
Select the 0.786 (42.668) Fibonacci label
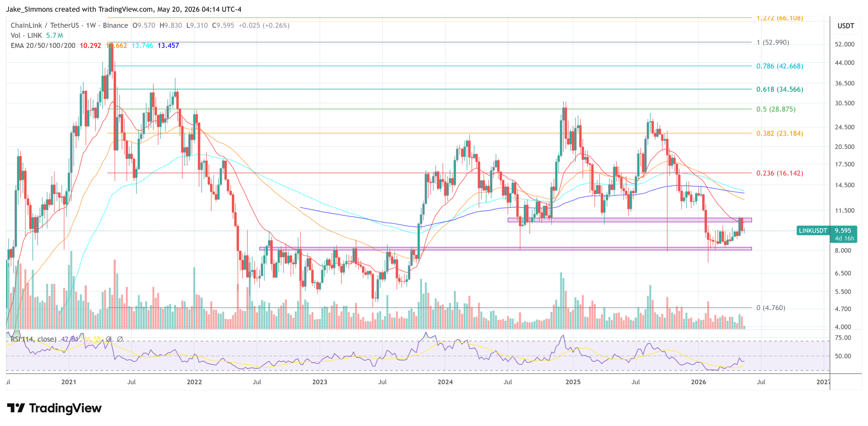point(780,66)
